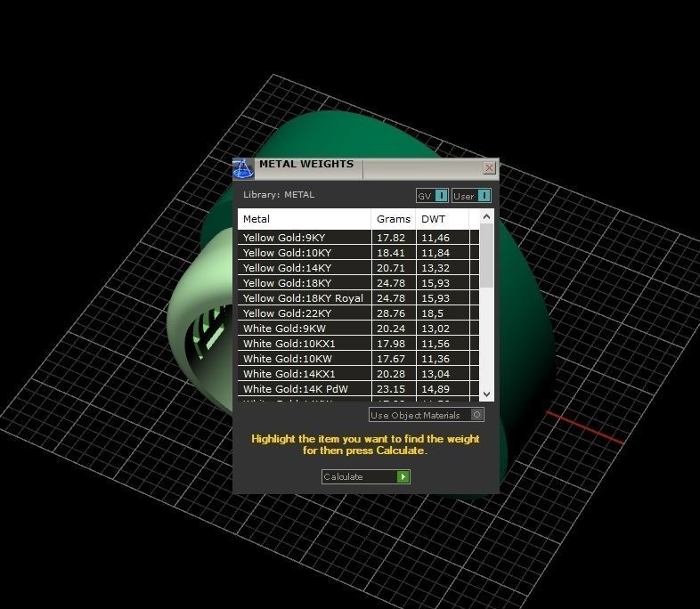Sort by the Grams column header
The image size is (700, 609).
pos(394,219)
